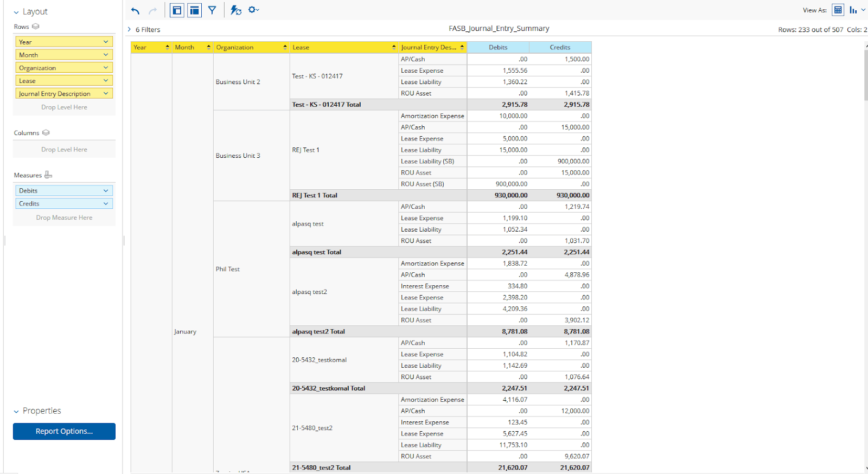The width and height of the screenshot is (868, 474).
Task: Click the redo arrow icon
Action: point(153,10)
